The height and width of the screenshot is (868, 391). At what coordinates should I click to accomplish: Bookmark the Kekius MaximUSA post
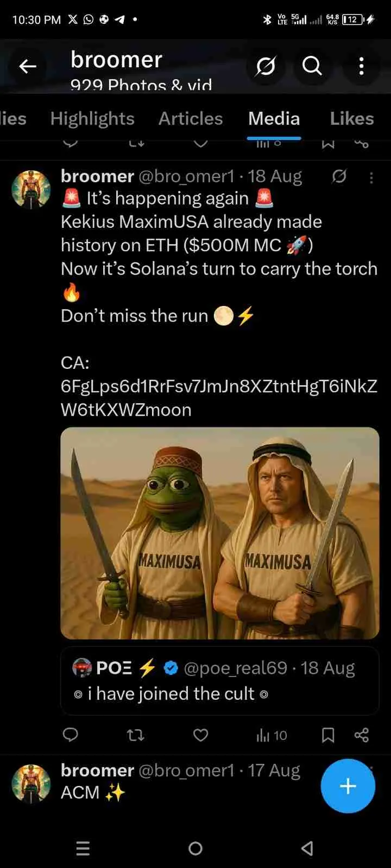tap(328, 735)
